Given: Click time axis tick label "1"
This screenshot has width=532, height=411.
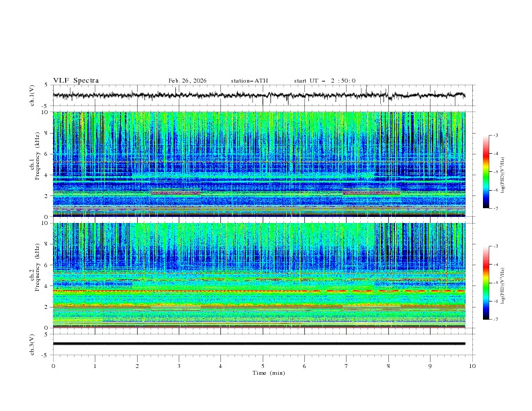Looking at the screenshot, I should point(95,366).
